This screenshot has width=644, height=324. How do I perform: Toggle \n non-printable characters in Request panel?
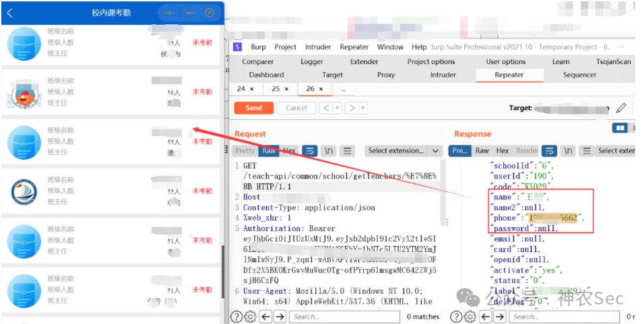(x=329, y=151)
